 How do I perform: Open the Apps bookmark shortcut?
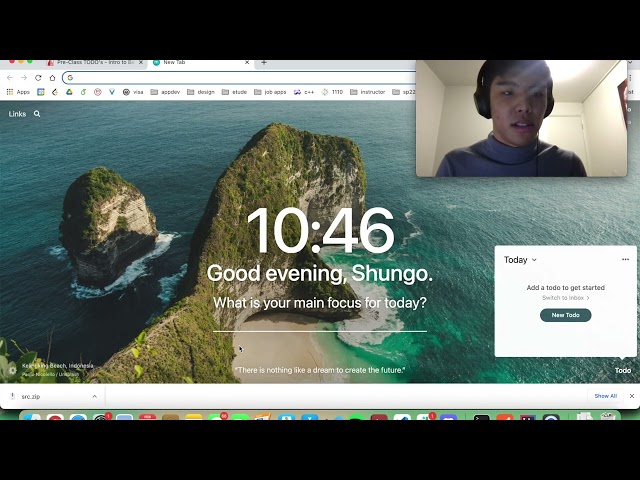coord(18,92)
